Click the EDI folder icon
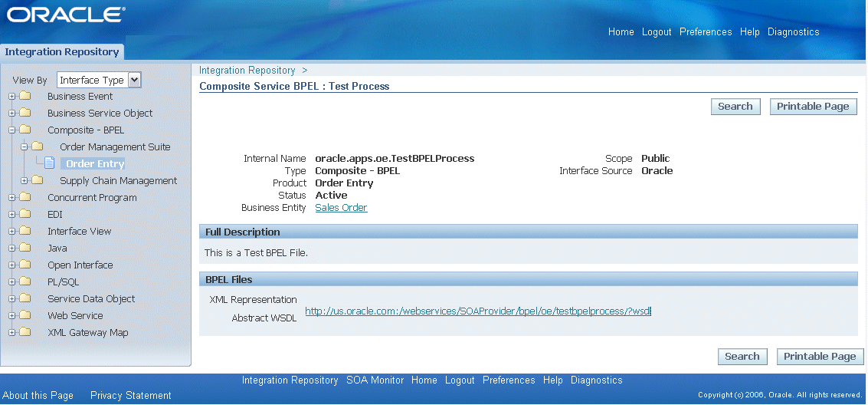Image resolution: width=868 pixels, height=405 pixels. 25,214
